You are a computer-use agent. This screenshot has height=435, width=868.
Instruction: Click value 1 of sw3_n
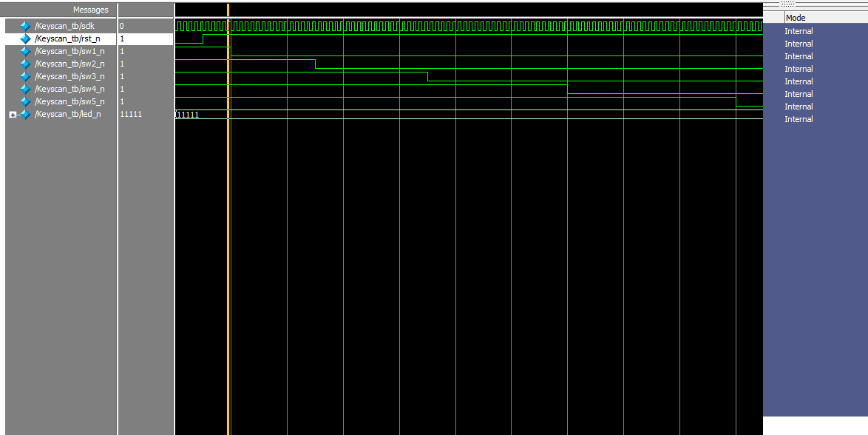[x=122, y=76]
